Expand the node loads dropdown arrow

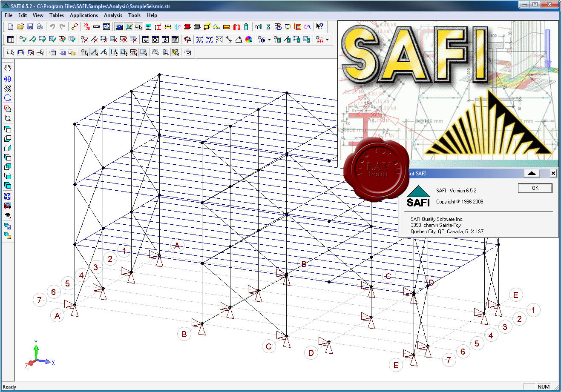(327, 40)
